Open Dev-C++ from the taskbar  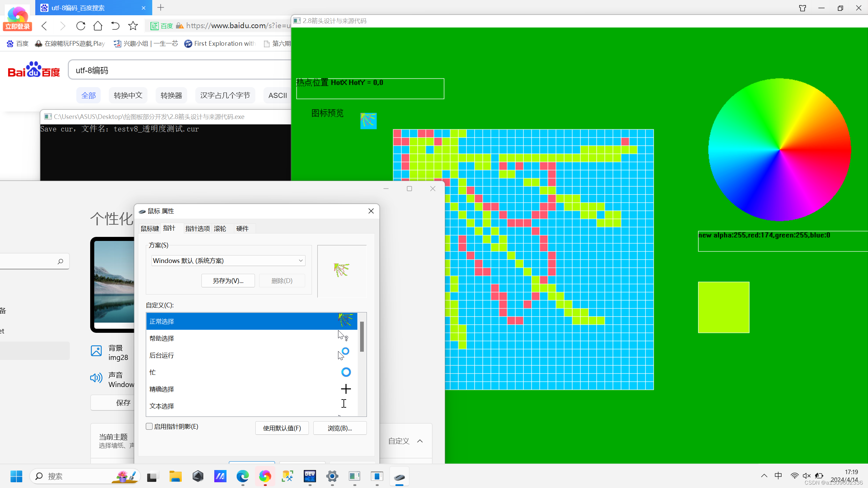(x=310, y=476)
